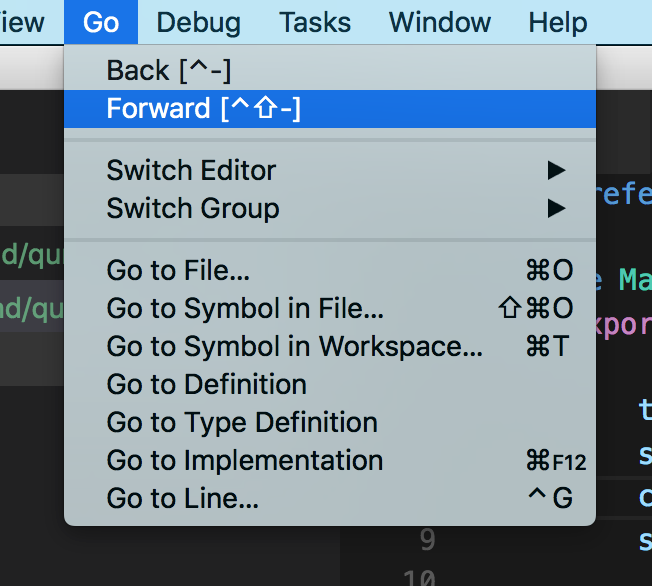Choose Back from the Go menu

click(x=167, y=71)
